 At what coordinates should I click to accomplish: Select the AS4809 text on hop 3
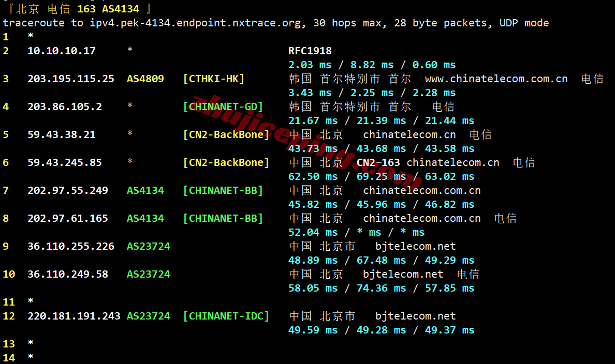pos(145,79)
